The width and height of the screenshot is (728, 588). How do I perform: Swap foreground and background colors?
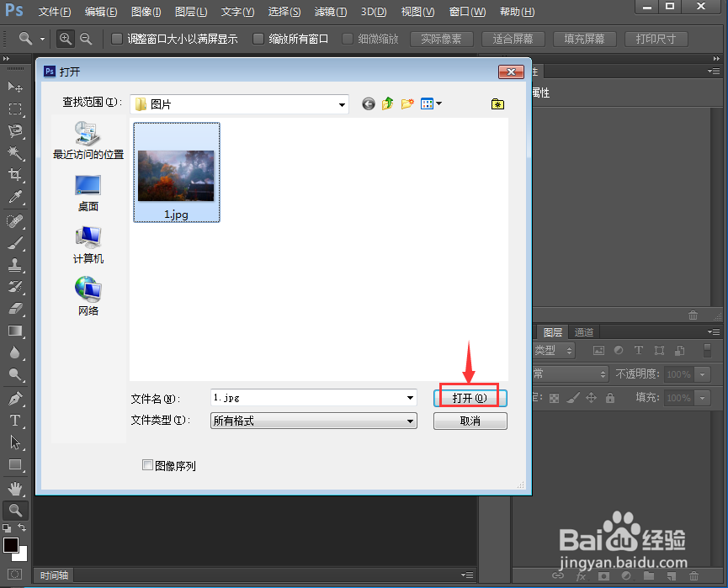22,527
